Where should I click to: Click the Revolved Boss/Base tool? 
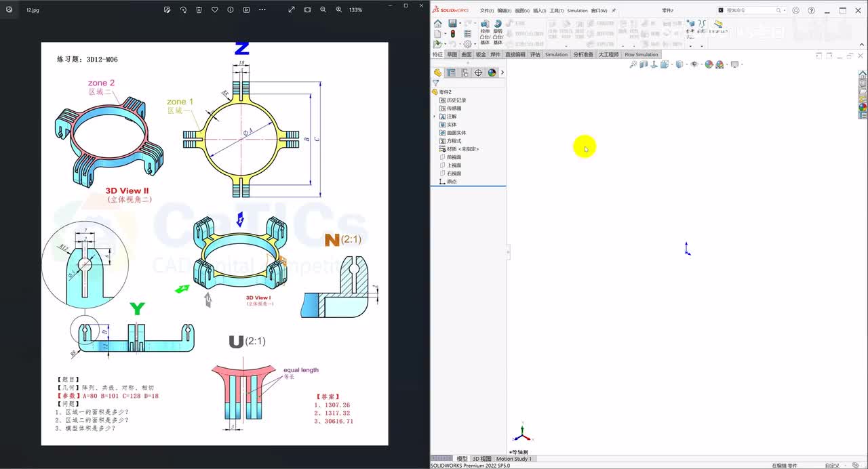498,33
